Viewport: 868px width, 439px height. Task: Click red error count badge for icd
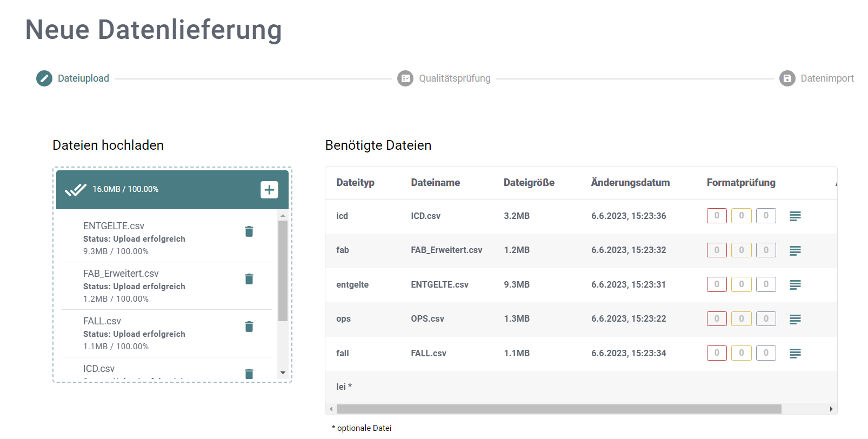click(717, 216)
